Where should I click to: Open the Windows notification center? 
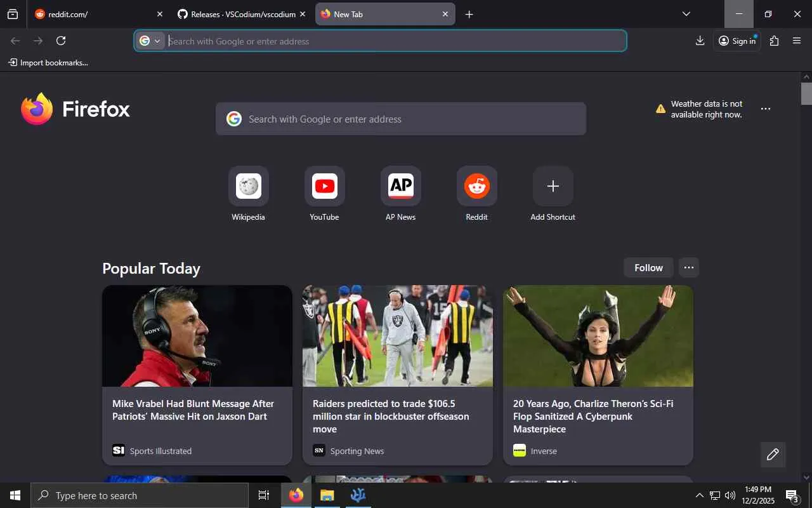[x=792, y=495]
